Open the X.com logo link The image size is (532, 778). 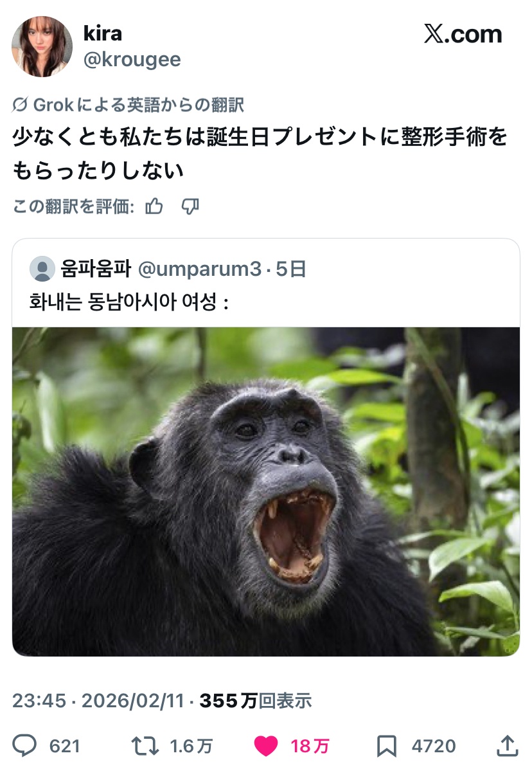point(463,34)
